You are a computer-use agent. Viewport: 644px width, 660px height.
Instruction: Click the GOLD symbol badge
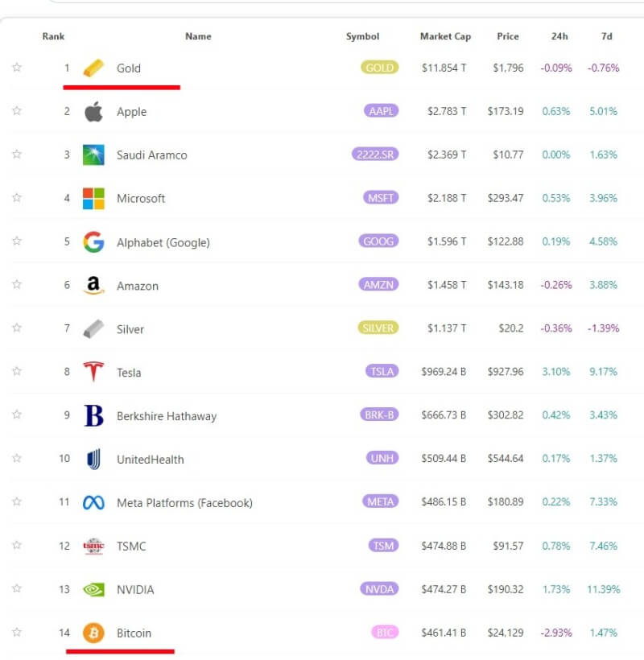tap(379, 68)
